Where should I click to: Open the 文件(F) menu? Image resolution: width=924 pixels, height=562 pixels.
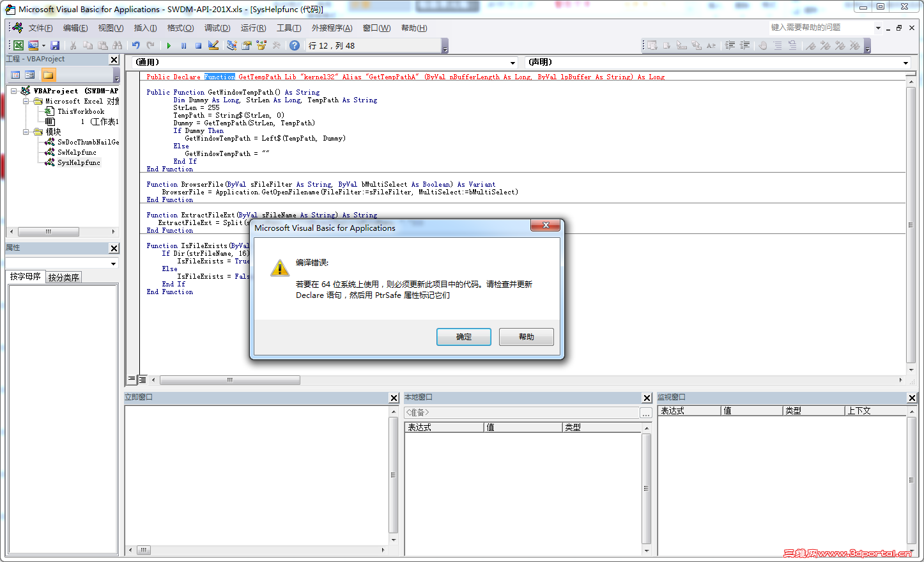pos(40,28)
